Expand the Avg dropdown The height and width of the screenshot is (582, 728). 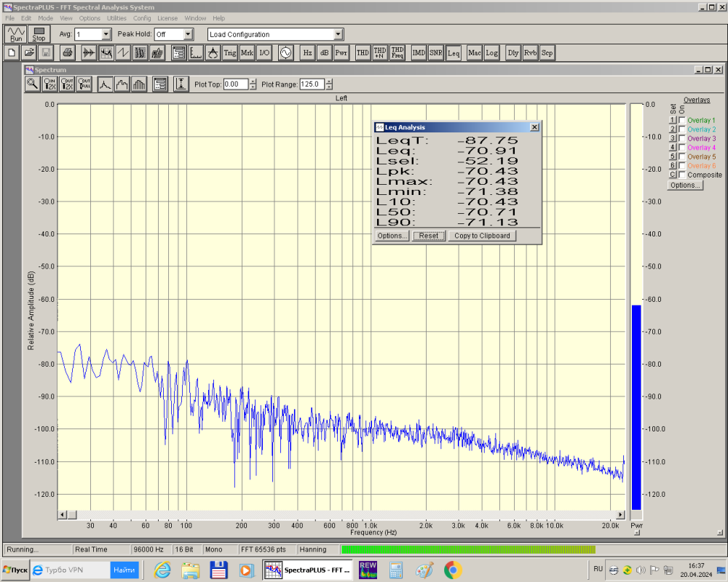(106, 34)
